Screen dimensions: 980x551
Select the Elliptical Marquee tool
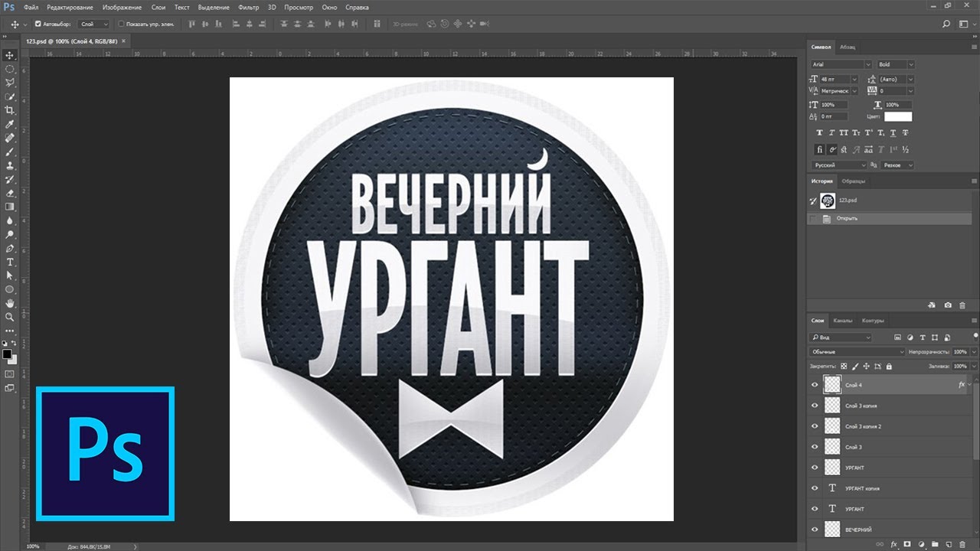click(10, 69)
